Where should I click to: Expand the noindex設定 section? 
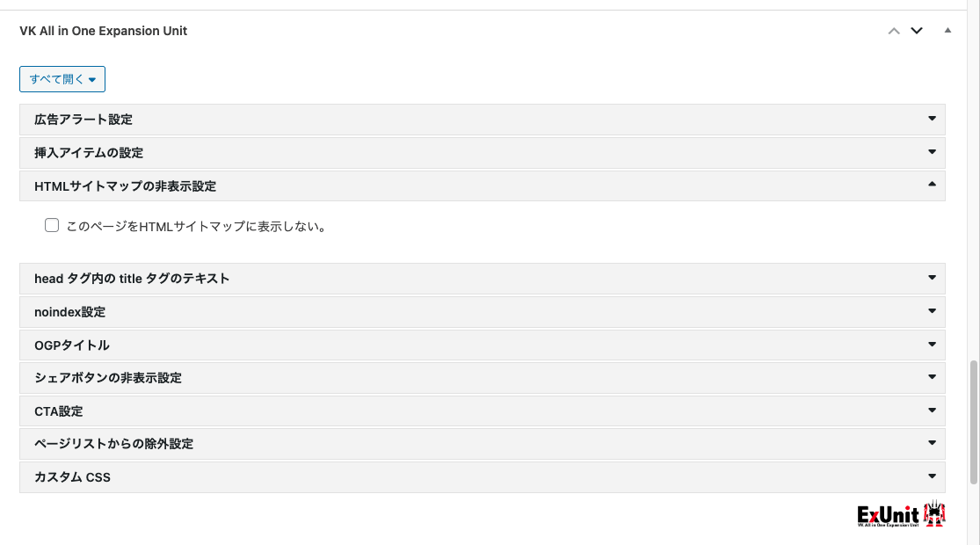point(70,312)
